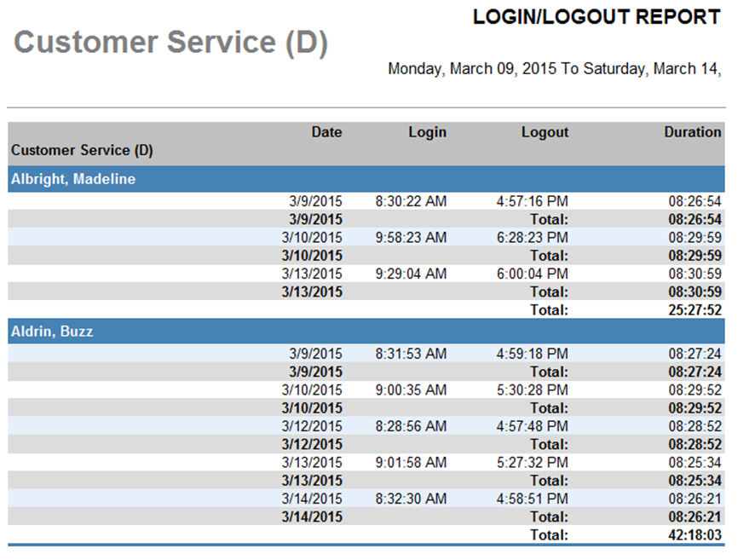Viewport: 755px width, 560px height.
Task: Click Aldrin's grand total 42:18:03
Action: (694, 535)
